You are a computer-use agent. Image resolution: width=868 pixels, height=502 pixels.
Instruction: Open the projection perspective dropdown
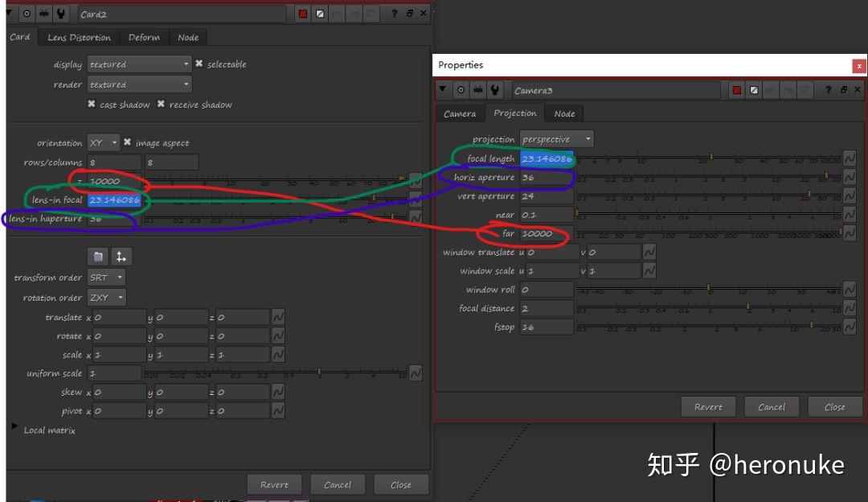[x=556, y=139]
